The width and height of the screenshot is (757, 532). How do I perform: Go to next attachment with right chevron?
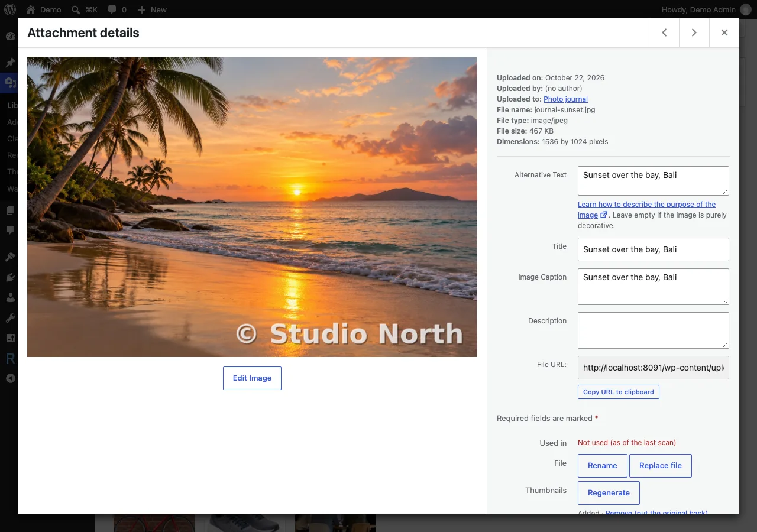tap(694, 33)
